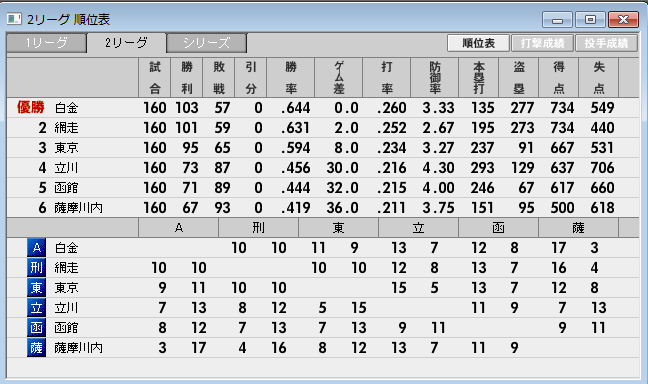
Task: Click 網走's games behind value 2.0
Action: (x=346, y=128)
